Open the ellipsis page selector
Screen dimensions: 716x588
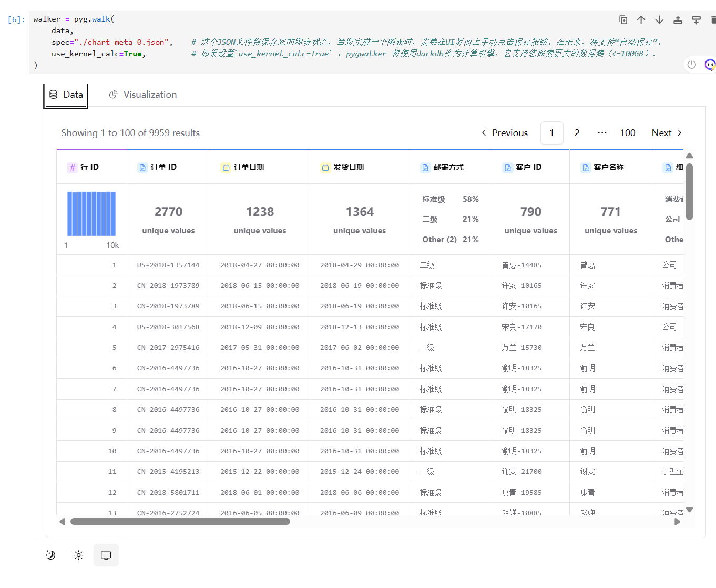click(602, 133)
